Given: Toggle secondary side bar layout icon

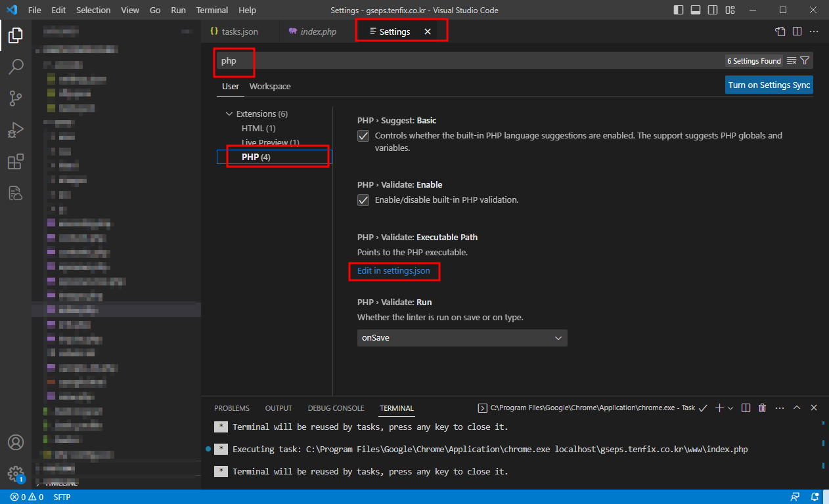Looking at the screenshot, I should (x=713, y=10).
